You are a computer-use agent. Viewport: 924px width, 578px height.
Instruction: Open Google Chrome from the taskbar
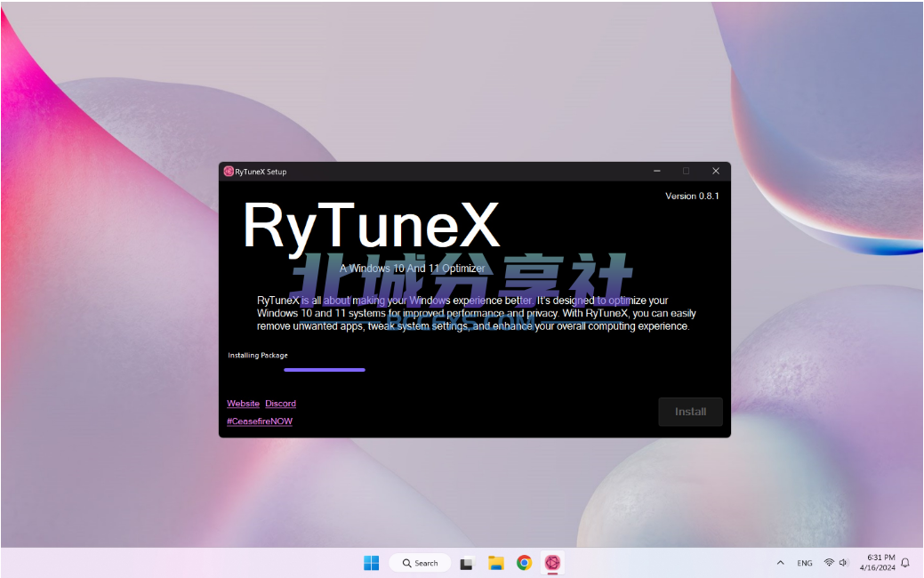524,563
